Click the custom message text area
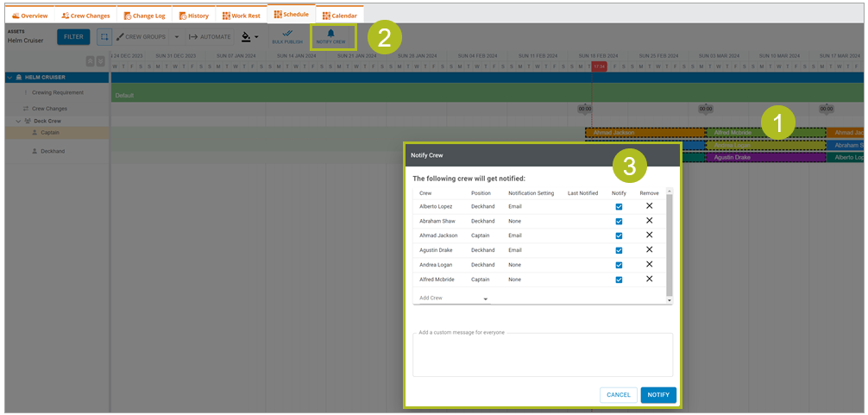This screenshot has width=868, height=415. click(x=543, y=355)
